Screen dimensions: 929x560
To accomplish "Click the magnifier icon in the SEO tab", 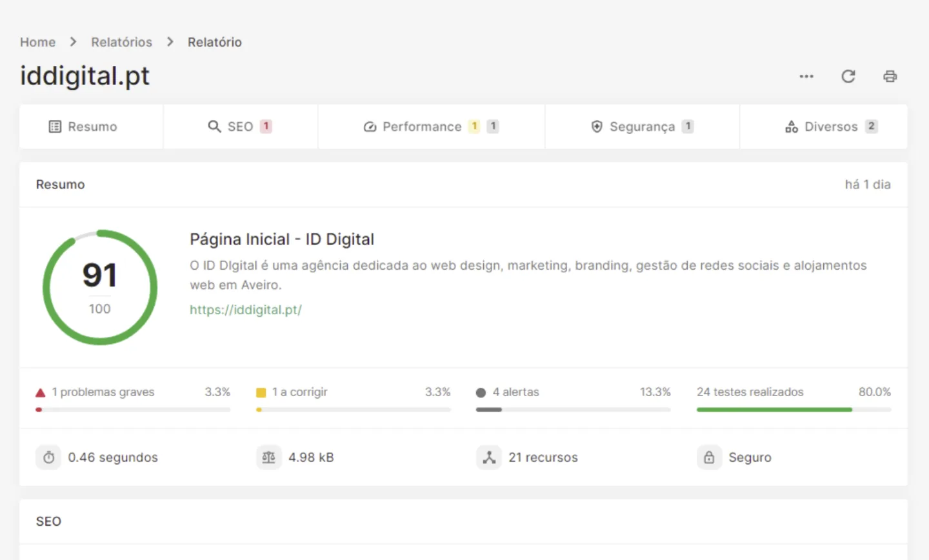I will [214, 126].
